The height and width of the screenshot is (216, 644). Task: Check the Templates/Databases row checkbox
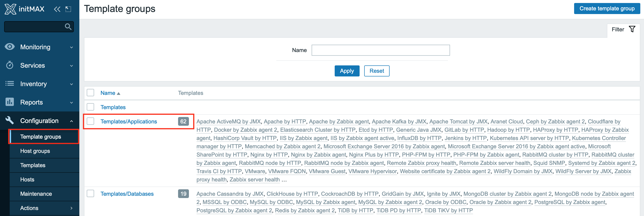click(x=90, y=194)
